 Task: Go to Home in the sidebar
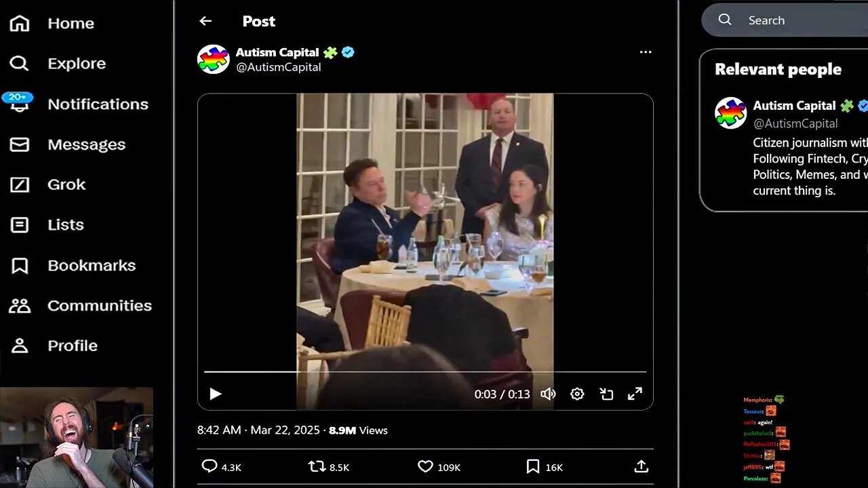[71, 23]
